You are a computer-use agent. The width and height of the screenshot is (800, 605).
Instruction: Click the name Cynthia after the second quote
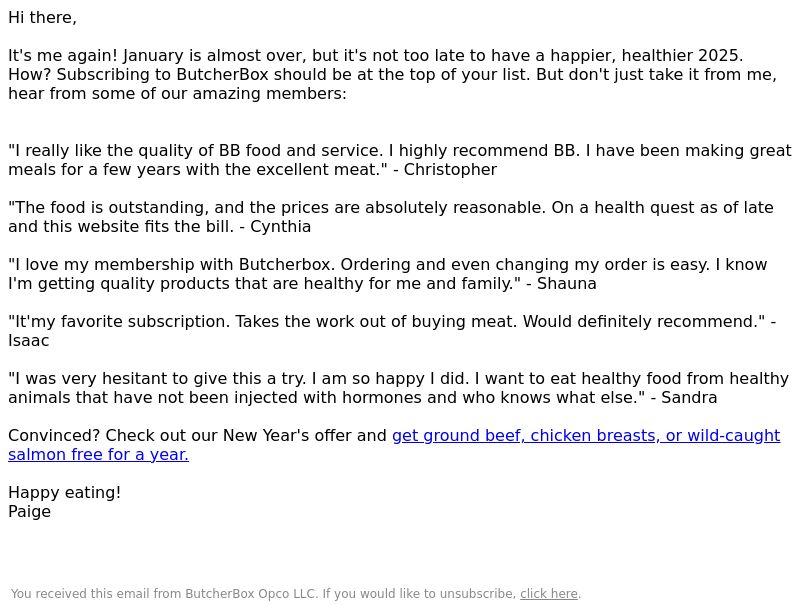pos(280,226)
